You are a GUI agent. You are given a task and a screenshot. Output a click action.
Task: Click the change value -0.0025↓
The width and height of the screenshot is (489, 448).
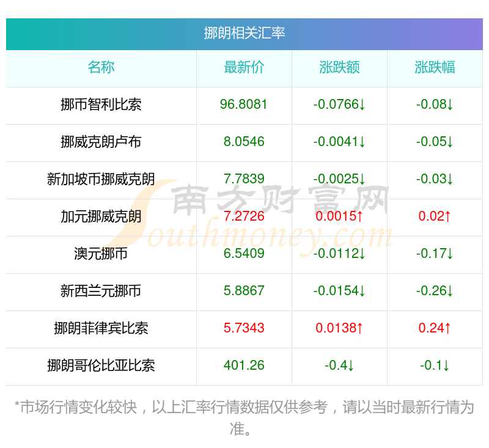[339, 179]
